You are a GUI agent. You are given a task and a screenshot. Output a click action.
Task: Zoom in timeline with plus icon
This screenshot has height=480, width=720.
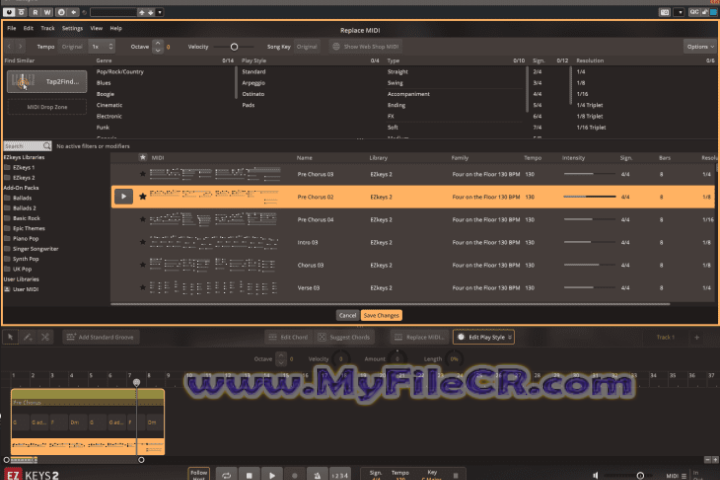click(715, 459)
